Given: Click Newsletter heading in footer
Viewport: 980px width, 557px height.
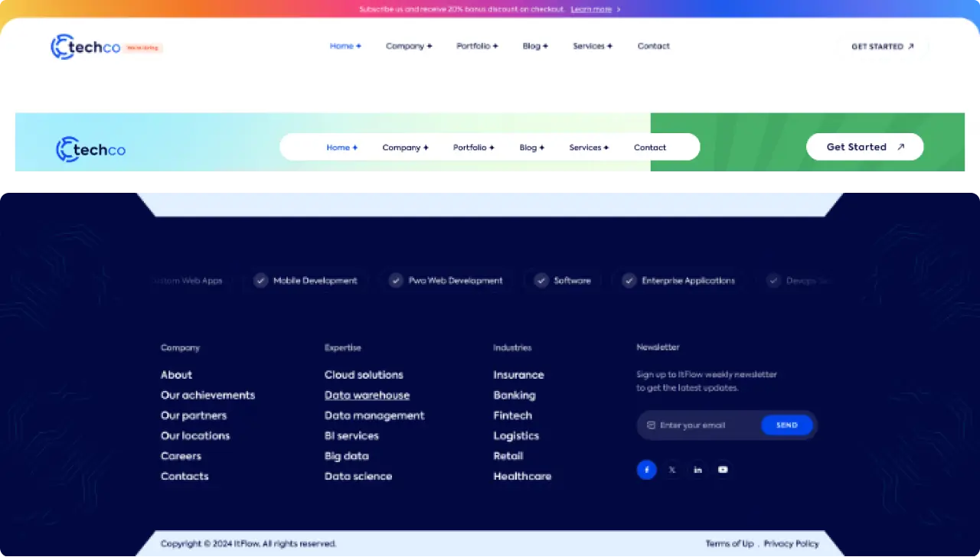Looking at the screenshot, I should pyautogui.click(x=658, y=347).
